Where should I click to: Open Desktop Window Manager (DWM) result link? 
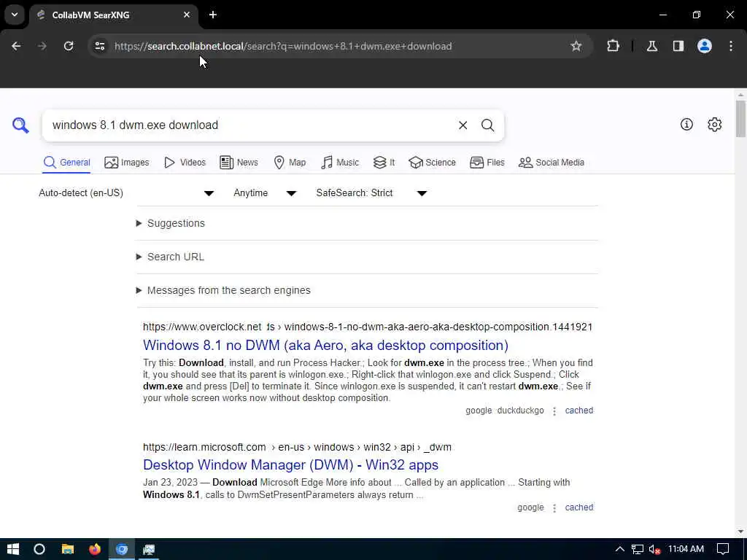pyautogui.click(x=290, y=464)
